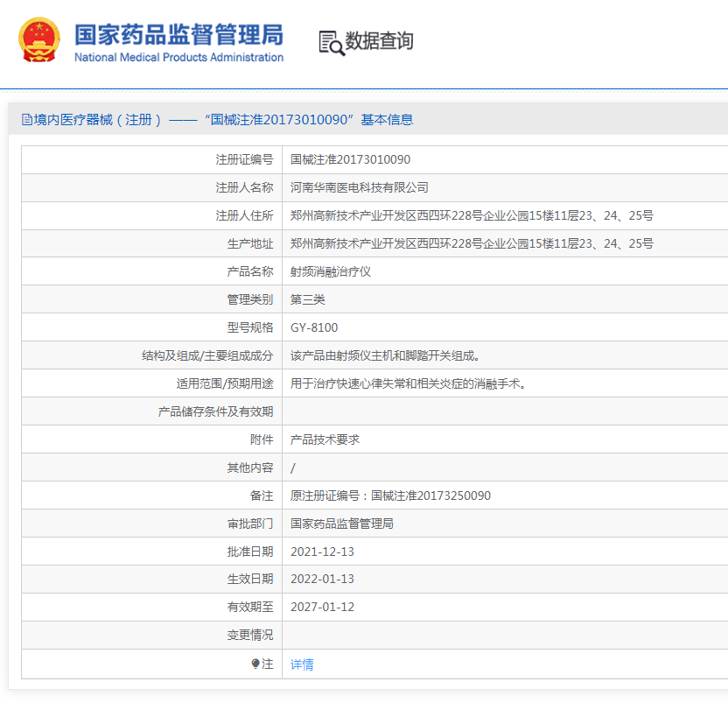Select the 审批部门 value 国家药品监督管理局
Viewport: 728px width, 710px height.
(342, 524)
